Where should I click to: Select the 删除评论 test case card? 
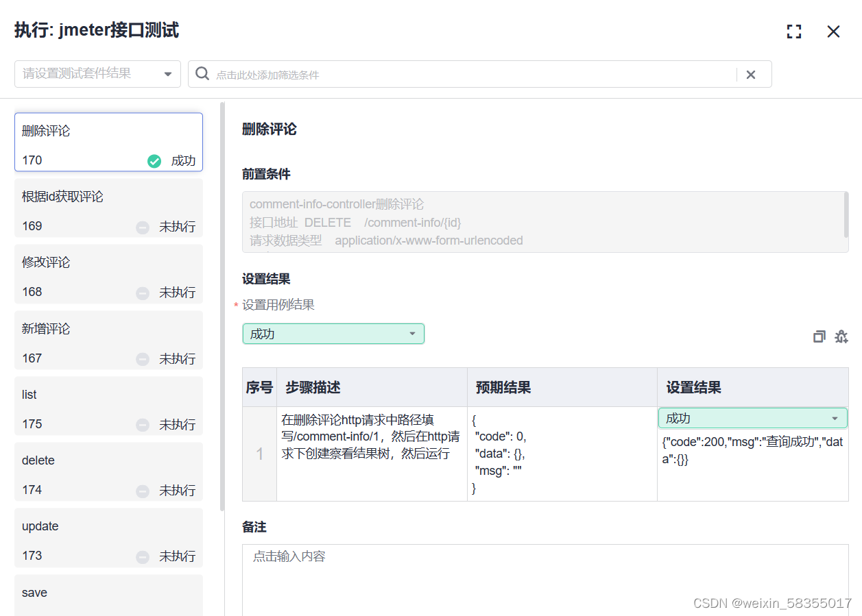tap(108, 142)
